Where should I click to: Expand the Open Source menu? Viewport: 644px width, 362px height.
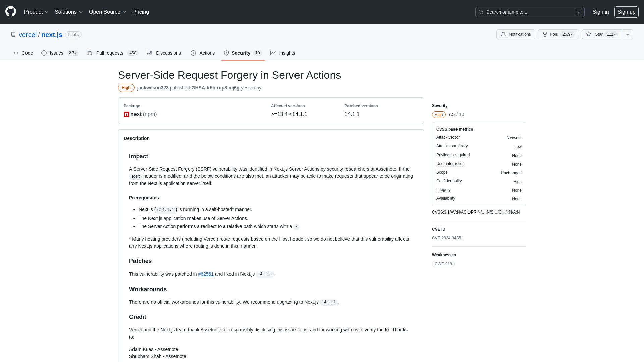107,12
